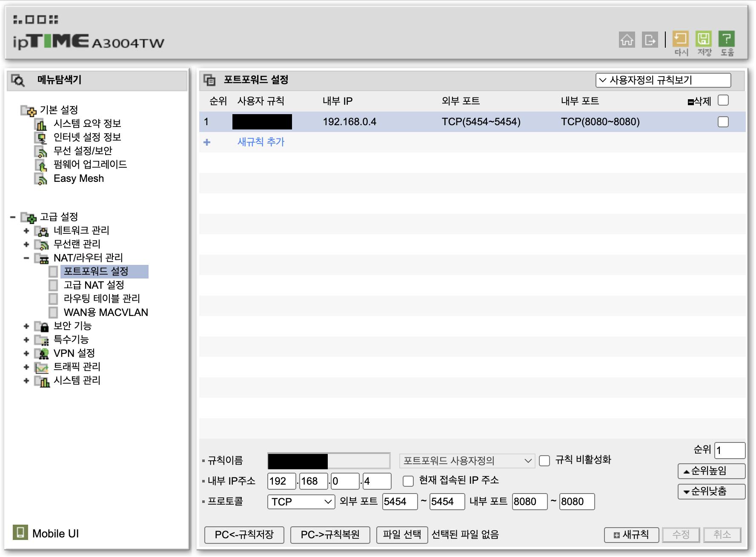Click the Mobile UI link
Viewport: 756px width, 557px height.
pos(56,534)
